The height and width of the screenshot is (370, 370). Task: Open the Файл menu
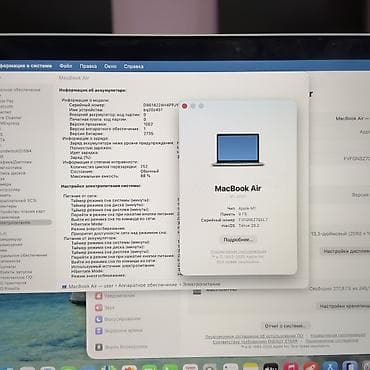pos(66,66)
